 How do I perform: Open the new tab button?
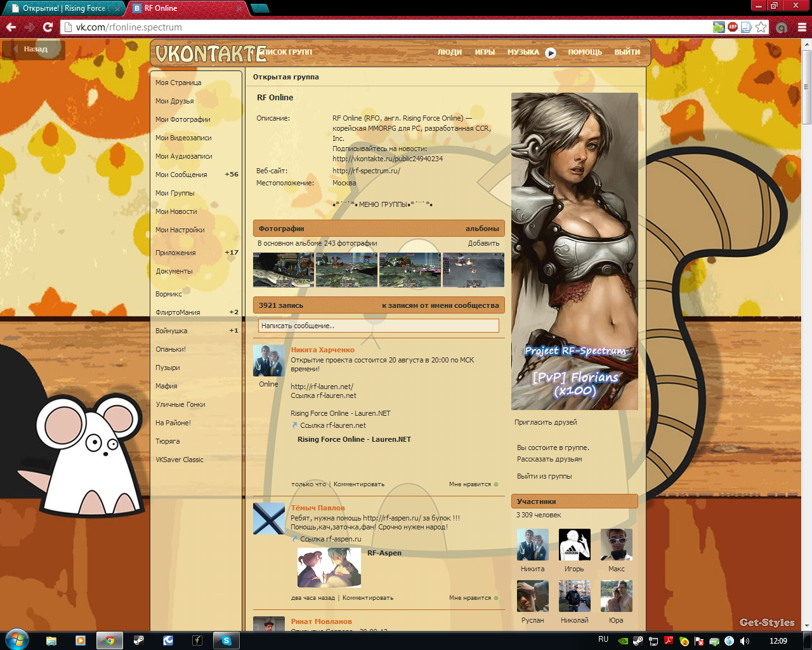260,8
